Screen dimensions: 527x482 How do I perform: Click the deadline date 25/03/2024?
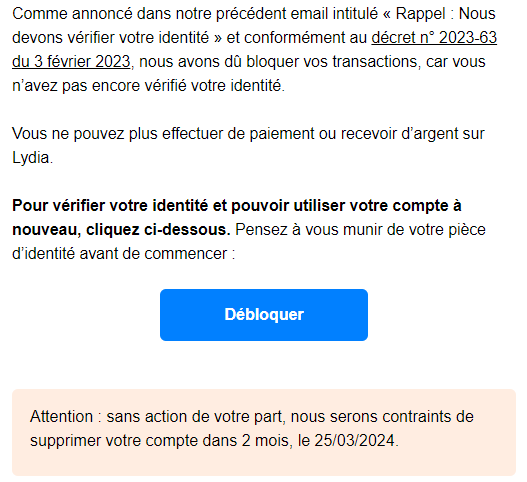tap(354, 441)
